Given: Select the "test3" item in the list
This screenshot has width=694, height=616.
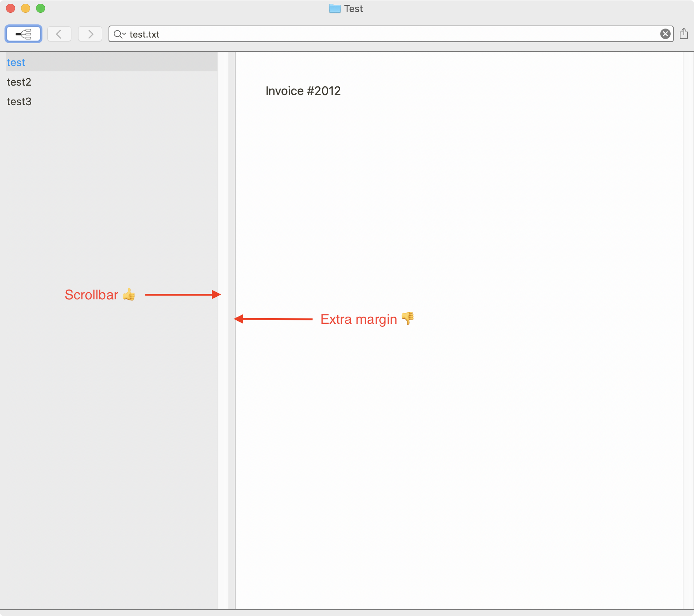Looking at the screenshot, I should tap(19, 101).
